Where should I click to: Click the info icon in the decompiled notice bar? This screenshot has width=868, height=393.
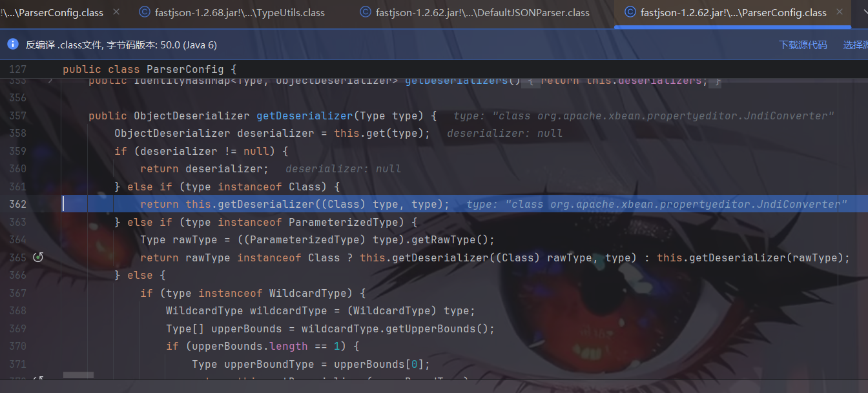tap(12, 45)
